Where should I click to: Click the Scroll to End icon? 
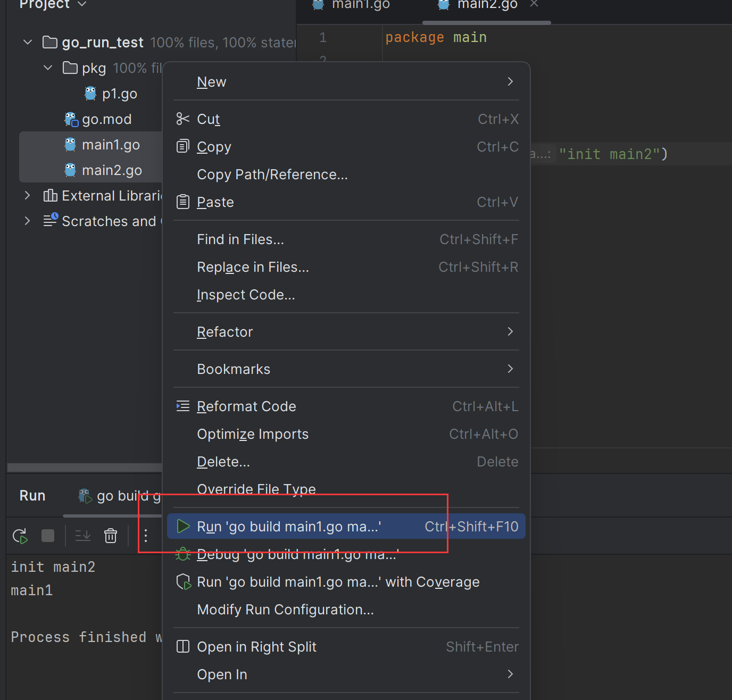click(x=83, y=536)
